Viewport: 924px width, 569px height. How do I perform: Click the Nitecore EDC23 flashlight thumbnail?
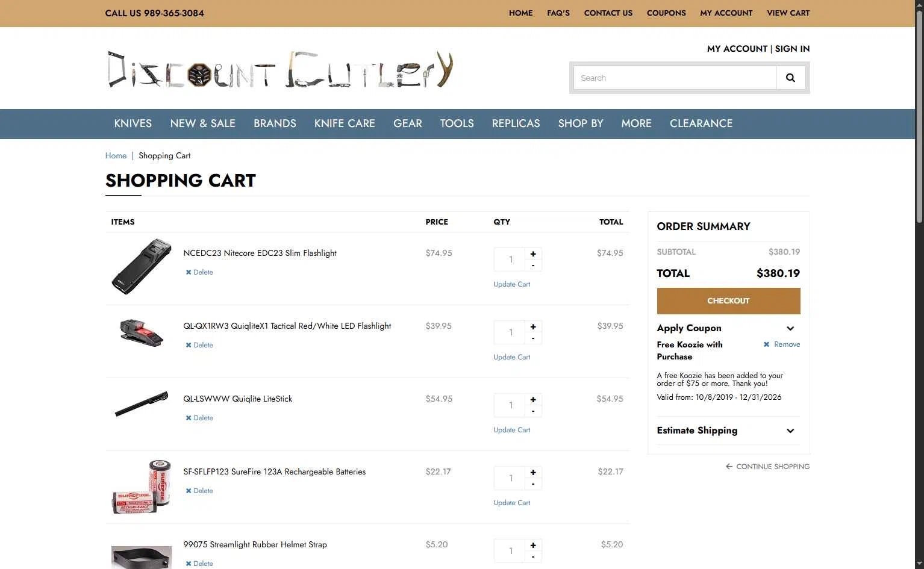(142, 266)
